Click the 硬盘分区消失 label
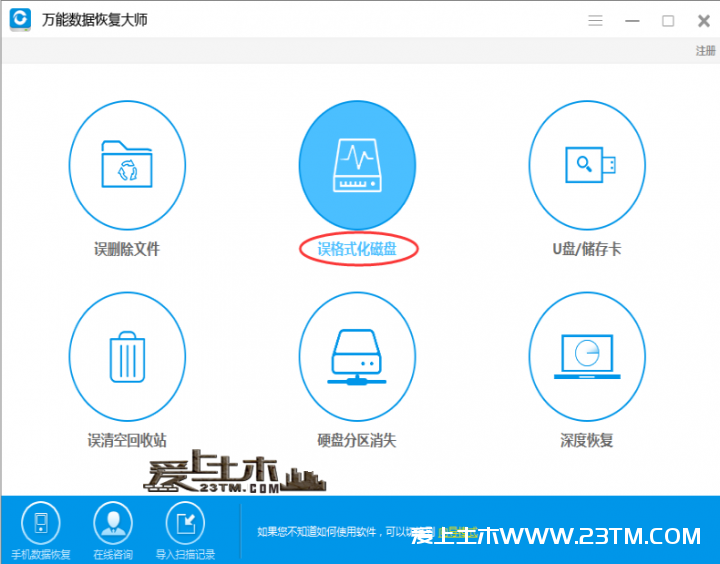720x564 pixels. point(357,440)
